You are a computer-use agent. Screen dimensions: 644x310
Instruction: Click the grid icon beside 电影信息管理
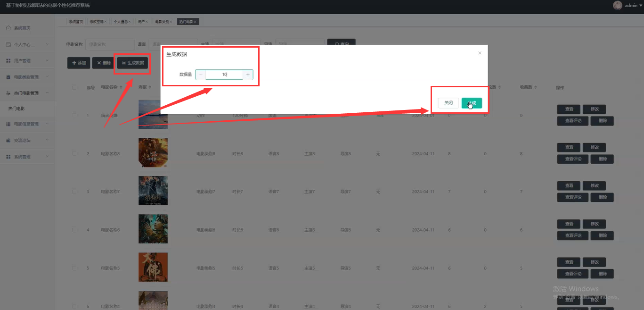[x=8, y=124]
